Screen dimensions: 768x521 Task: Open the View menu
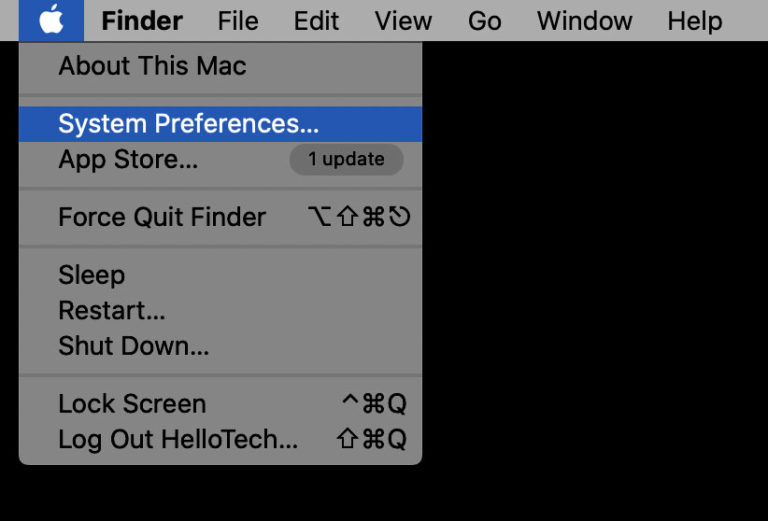pyautogui.click(x=403, y=21)
